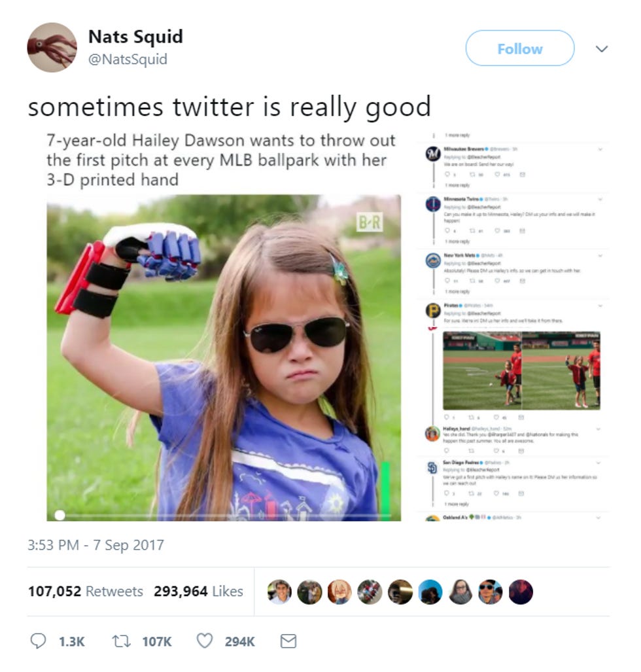
Task: Open direct message envelope icon
Action: (288, 641)
